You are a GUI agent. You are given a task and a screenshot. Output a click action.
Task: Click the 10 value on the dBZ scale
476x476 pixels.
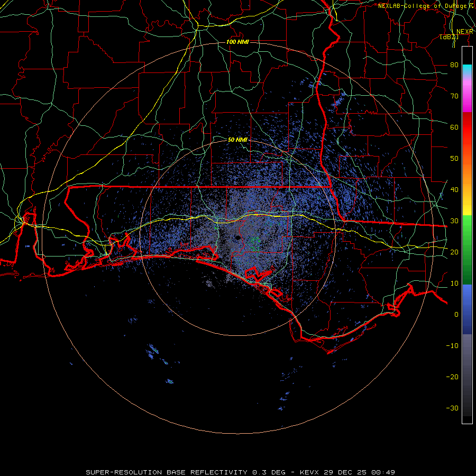click(x=454, y=283)
